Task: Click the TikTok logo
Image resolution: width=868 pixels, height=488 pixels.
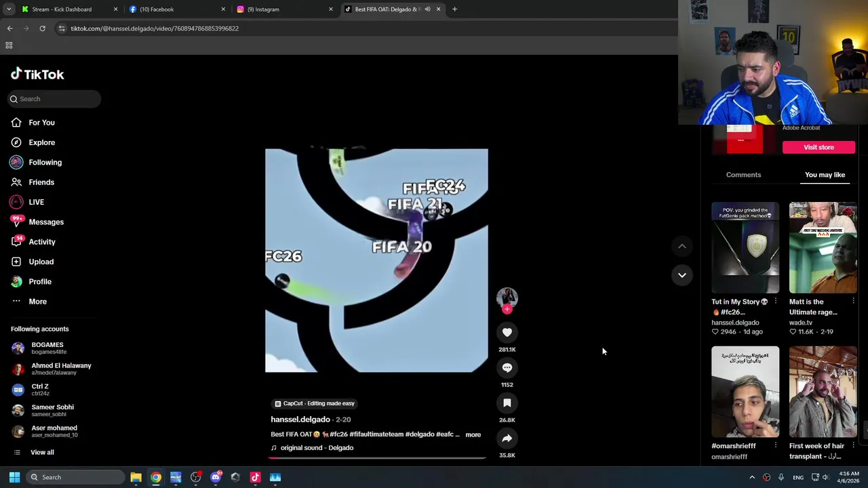Action: point(37,75)
